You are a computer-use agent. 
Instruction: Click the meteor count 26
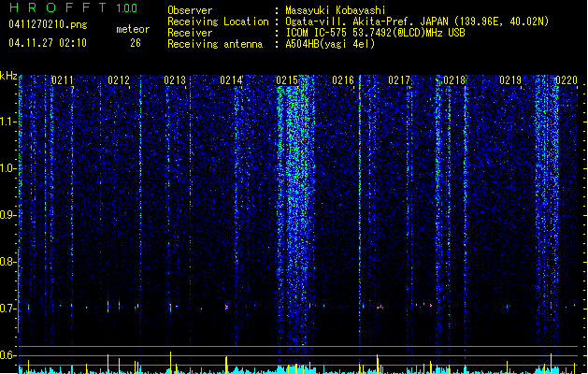136,43
